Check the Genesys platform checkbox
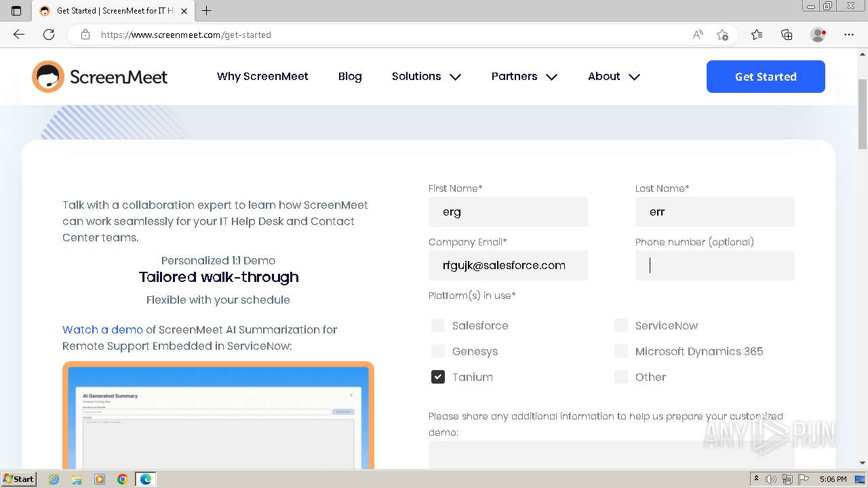Viewport: 868px width, 488px height. coord(438,351)
